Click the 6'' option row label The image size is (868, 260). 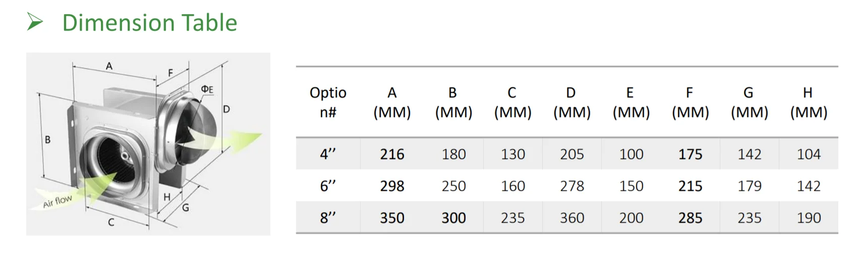tap(328, 186)
